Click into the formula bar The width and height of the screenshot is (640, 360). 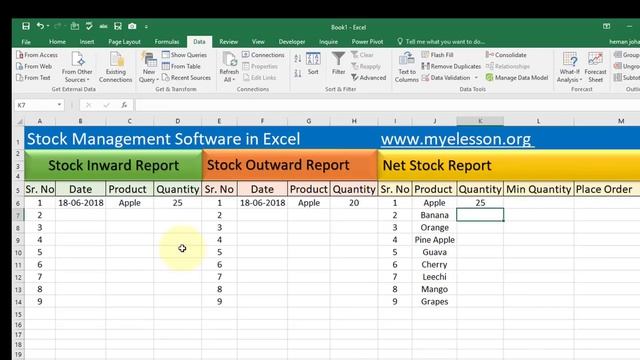pyautogui.click(x=387, y=105)
